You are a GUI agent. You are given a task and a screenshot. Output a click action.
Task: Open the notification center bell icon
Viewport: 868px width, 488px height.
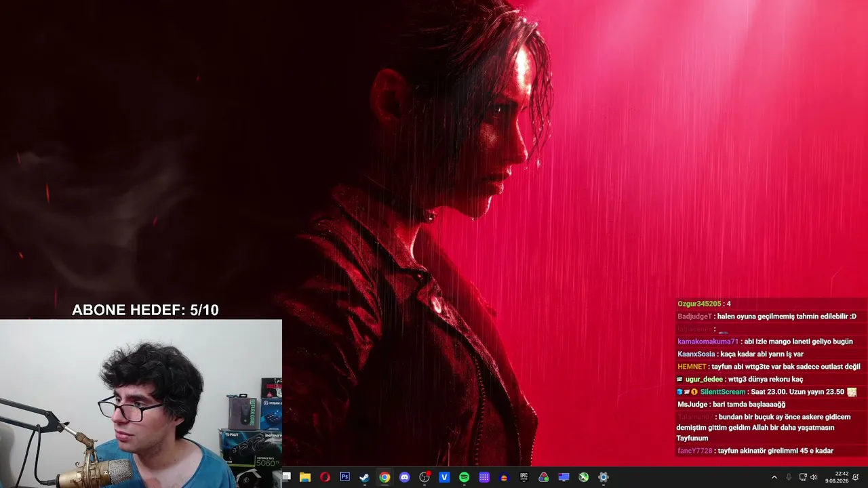(856, 477)
